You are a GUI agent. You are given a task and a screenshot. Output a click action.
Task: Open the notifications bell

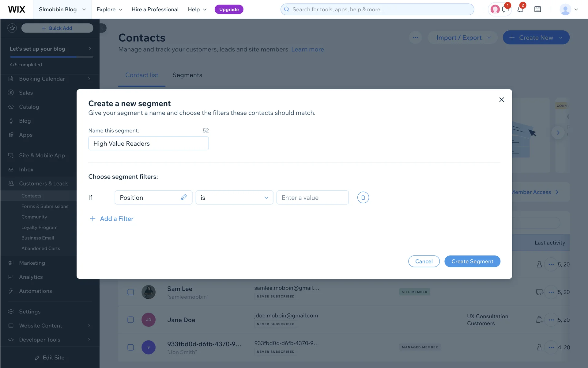tap(520, 10)
